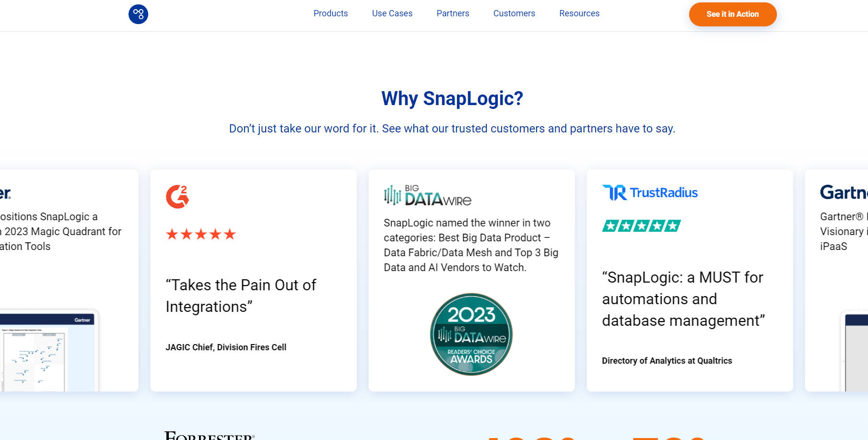
Task: Click the Big DataWire logo
Action: 427,195
